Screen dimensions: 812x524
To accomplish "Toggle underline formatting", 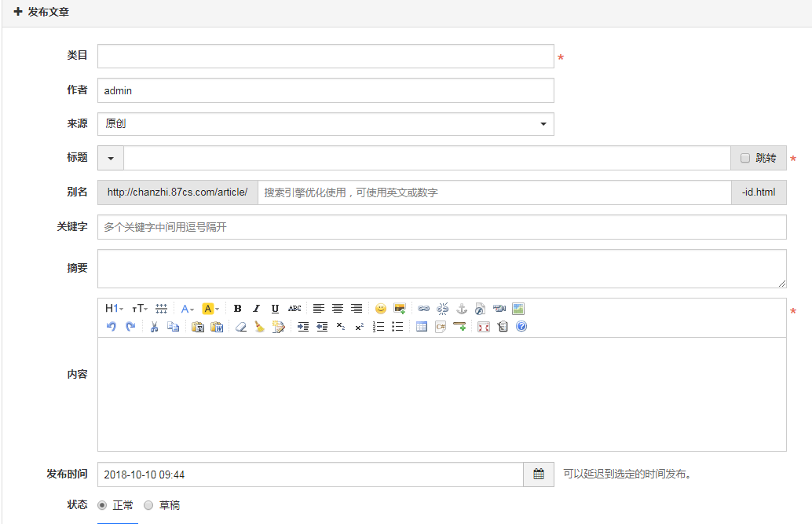I will pos(275,309).
